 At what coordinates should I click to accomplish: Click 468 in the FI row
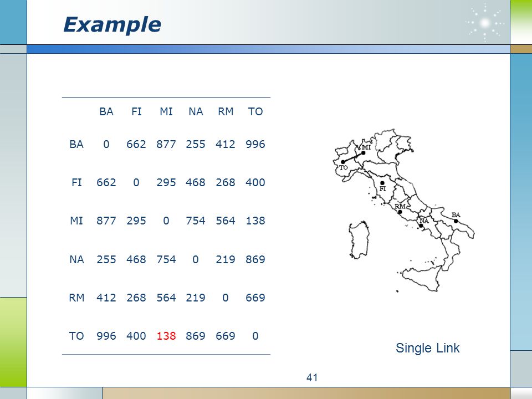(196, 182)
